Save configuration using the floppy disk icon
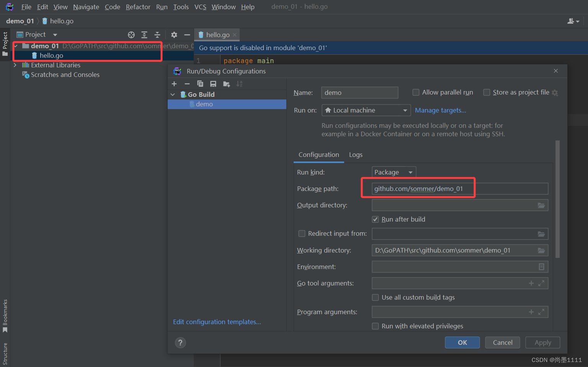This screenshot has width=588, height=367. (x=213, y=84)
